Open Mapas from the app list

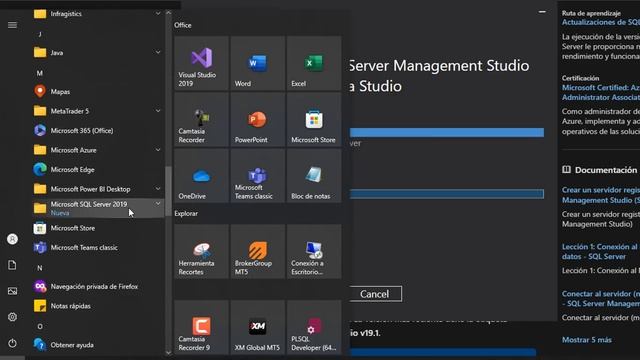[98, 91]
